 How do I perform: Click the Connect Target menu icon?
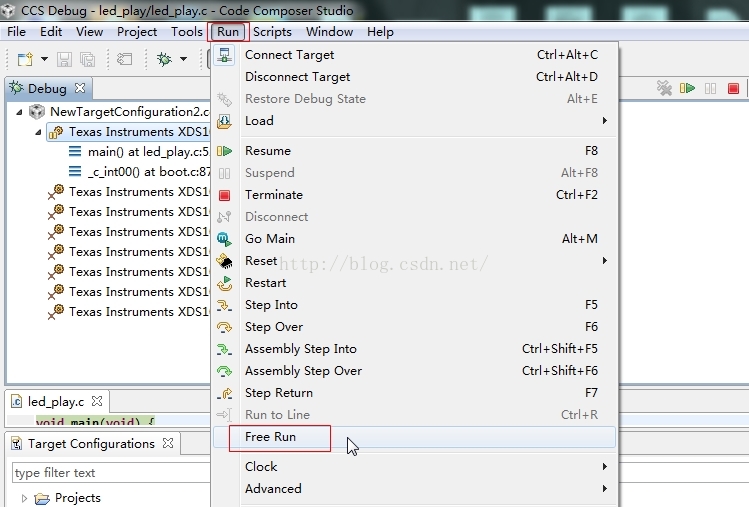click(224, 55)
